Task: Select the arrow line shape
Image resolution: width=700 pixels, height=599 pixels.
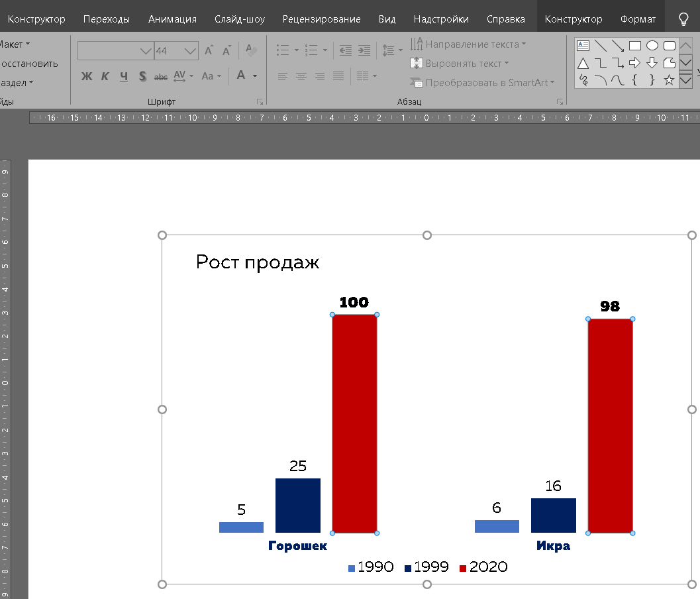Action: [618, 46]
